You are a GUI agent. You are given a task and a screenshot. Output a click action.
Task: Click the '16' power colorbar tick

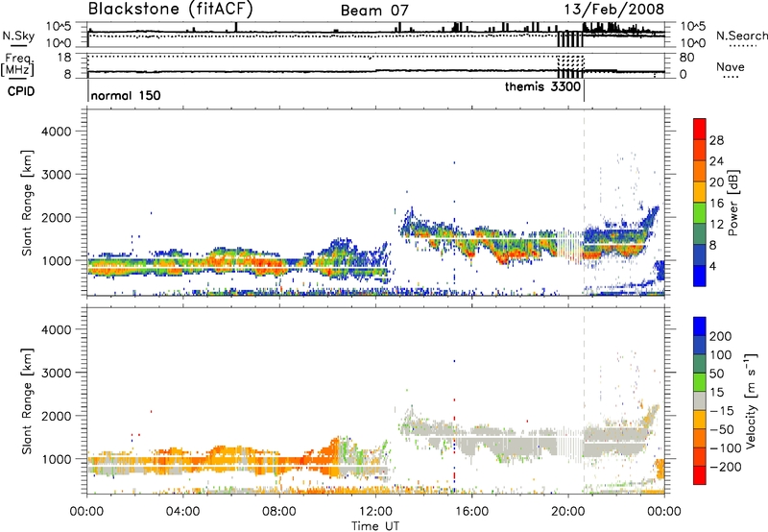pyautogui.click(x=716, y=204)
